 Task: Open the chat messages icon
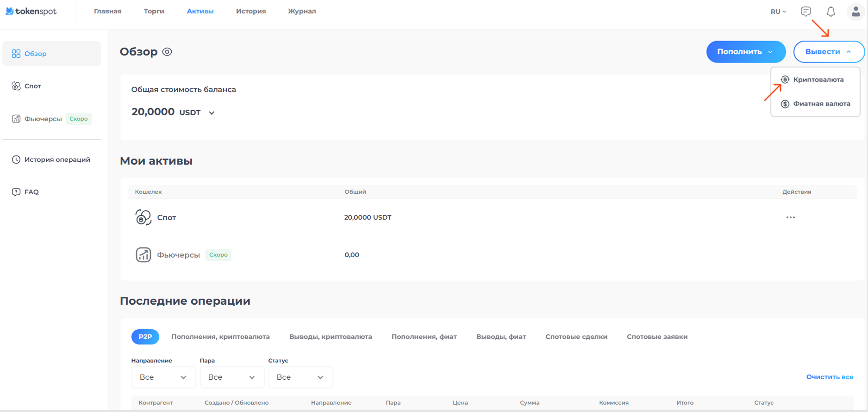coord(806,12)
